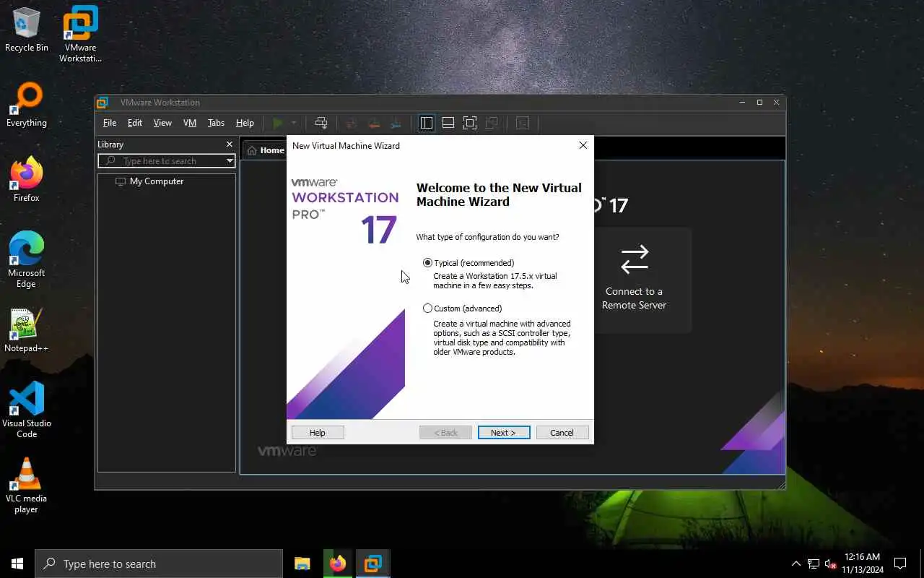Select the Everything desktop shortcut
The height and width of the screenshot is (578, 924).
pos(27,105)
